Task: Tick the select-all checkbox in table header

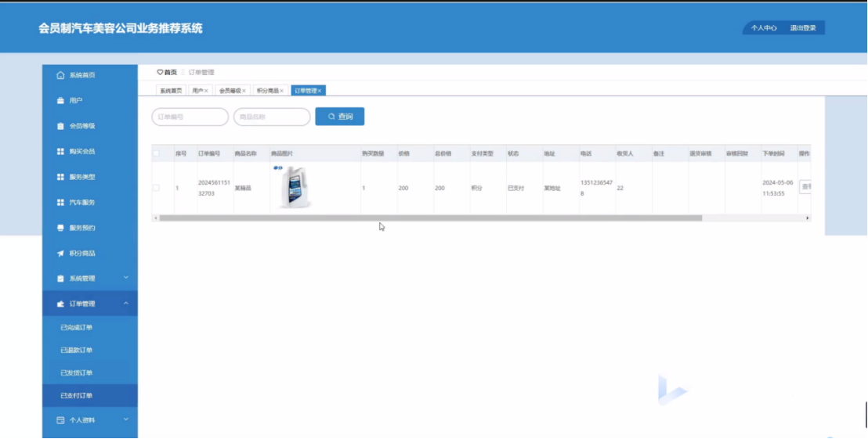Action: pyautogui.click(x=156, y=153)
